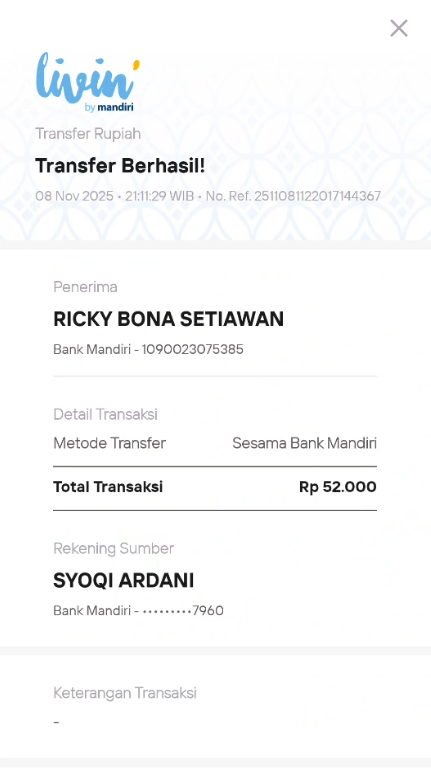Tap the Sesama Bank Mandiri value
The width and height of the screenshot is (431, 772).
click(304, 443)
